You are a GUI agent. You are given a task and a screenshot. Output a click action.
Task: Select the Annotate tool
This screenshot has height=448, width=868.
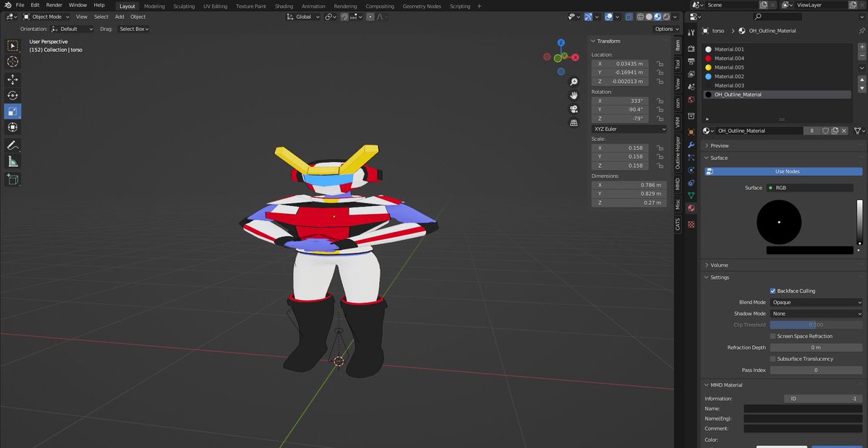click(x=13, y=145)
